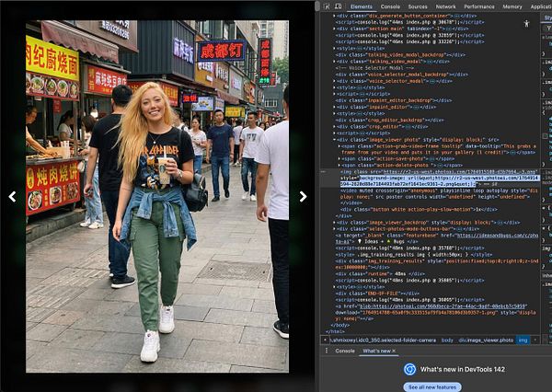Expand the action-grab-video-frame span node
The image size is (552, 392).
339,146
